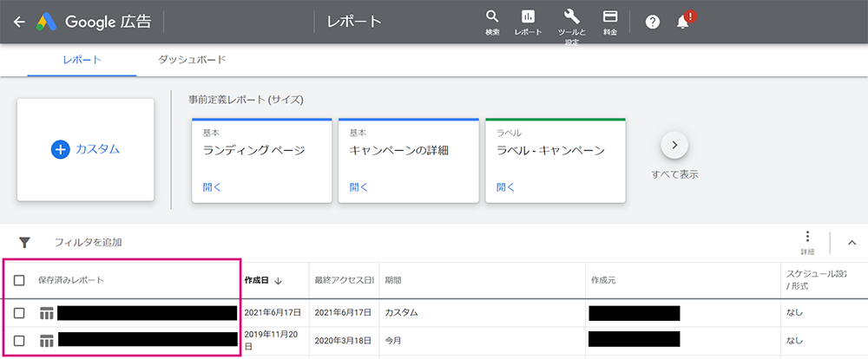Click the レポート page title in the header
The height and width of the screenshot is (359, 868).
(x=354, y=22)
